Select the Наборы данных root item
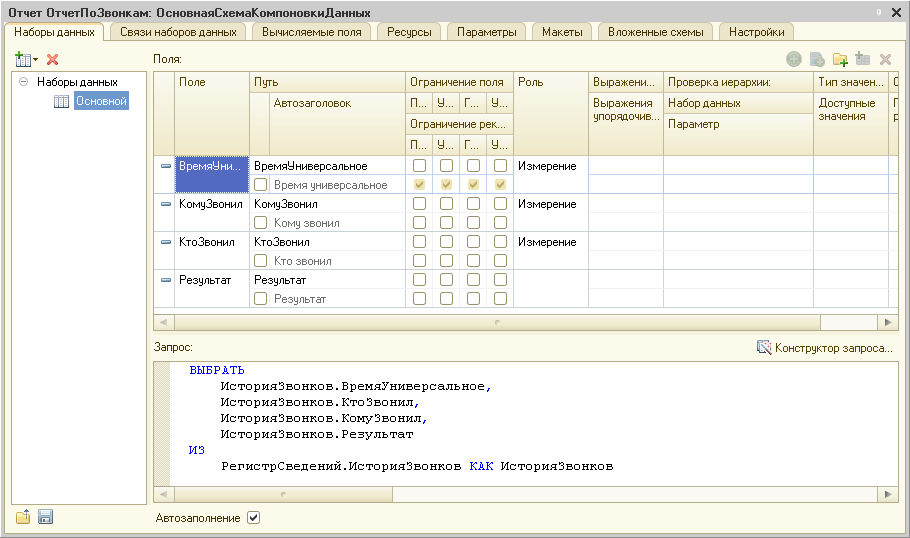910x538 pixels. [77, 82]
